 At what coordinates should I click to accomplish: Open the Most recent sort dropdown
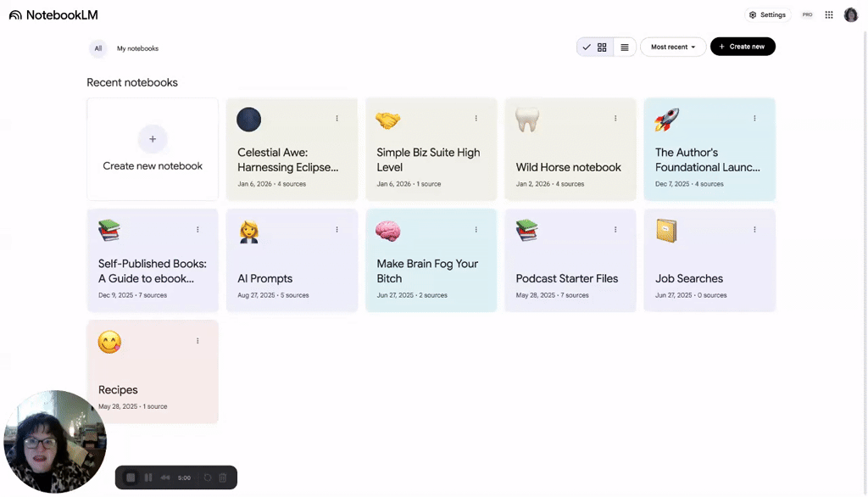(x=673, y=47)
